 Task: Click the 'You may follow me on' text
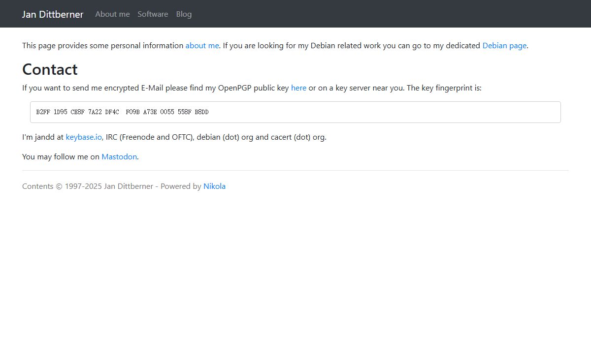tap(61, 157)
